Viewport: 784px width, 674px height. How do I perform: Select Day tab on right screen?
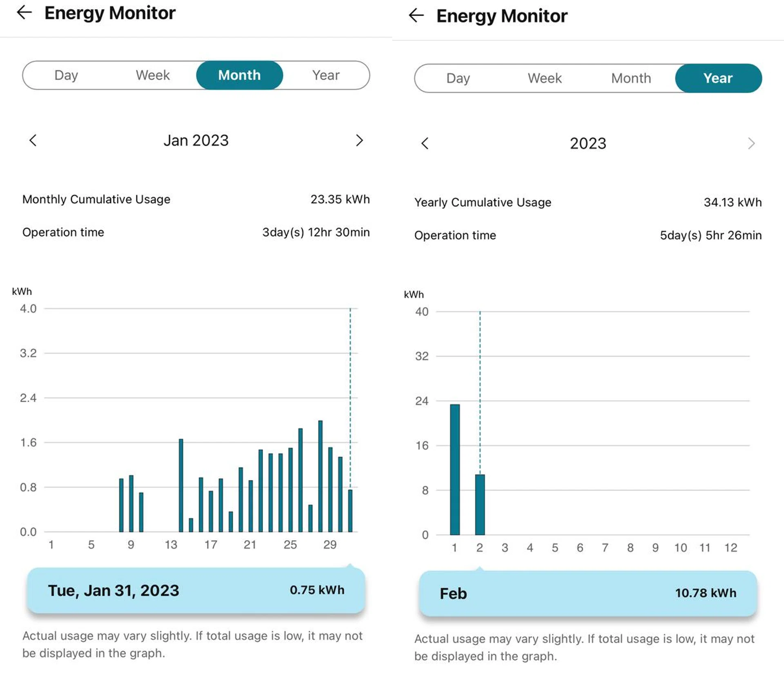tap(458, 78)
